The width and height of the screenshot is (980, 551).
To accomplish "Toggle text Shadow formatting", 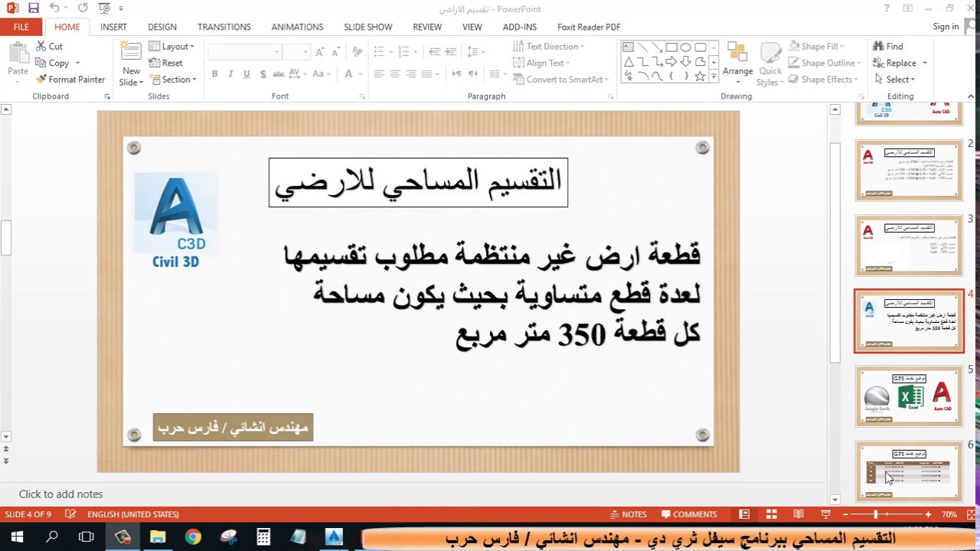I will click(x=263, y=74).
